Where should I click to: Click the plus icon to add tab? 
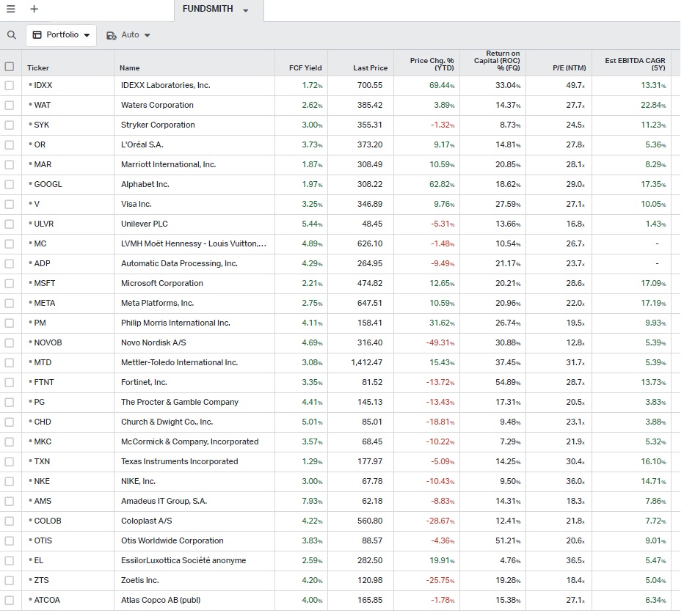tap(34, 10)
